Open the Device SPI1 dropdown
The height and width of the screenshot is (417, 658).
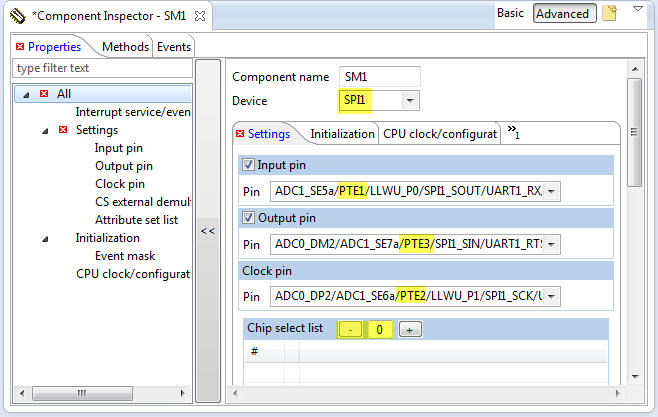click(409, 100)
